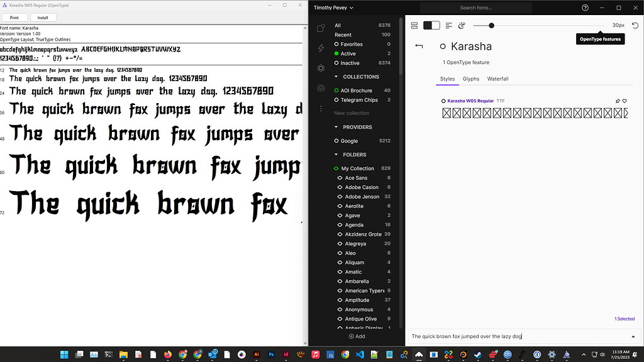This screenshot has height=362, width=644.
Task: Select the light background preview icon
Action: tap(436, 25)
